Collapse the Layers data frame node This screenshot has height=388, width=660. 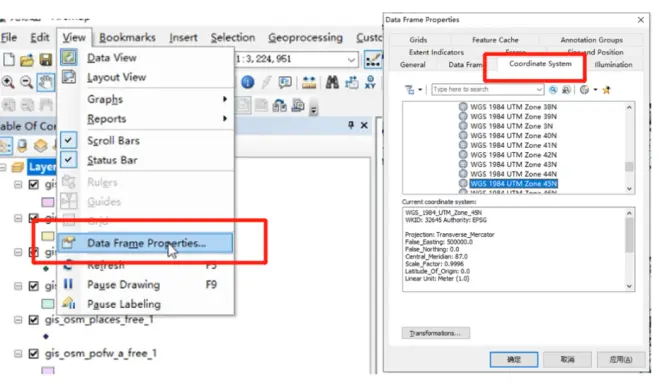click(x=3, y=167)
